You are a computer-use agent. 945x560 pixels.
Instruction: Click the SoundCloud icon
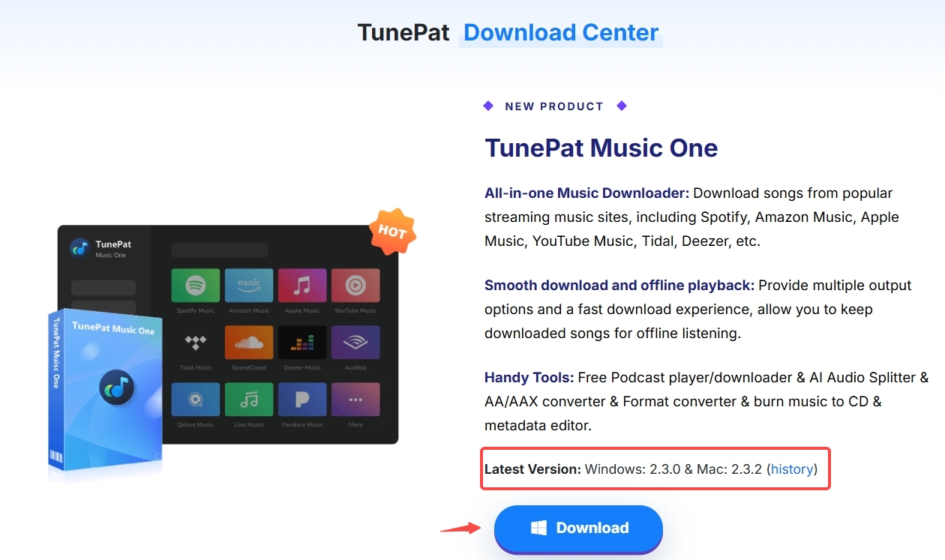(x=248, y=343)
